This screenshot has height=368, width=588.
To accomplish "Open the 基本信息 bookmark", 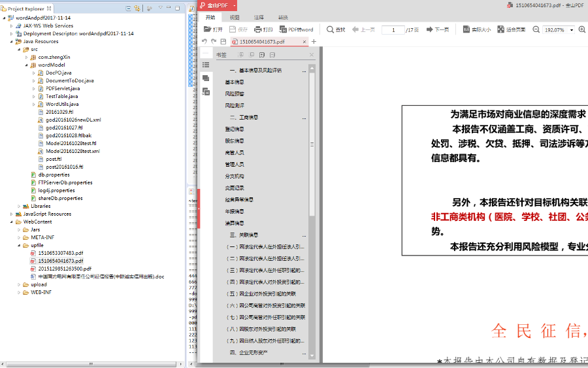I will coord(235,82).
